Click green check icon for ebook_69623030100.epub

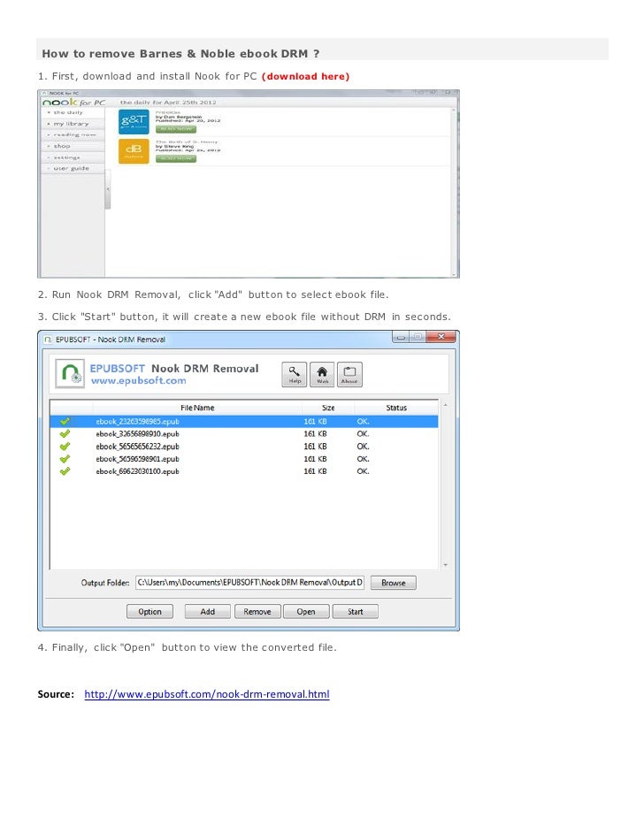click(x=65, y=471)
